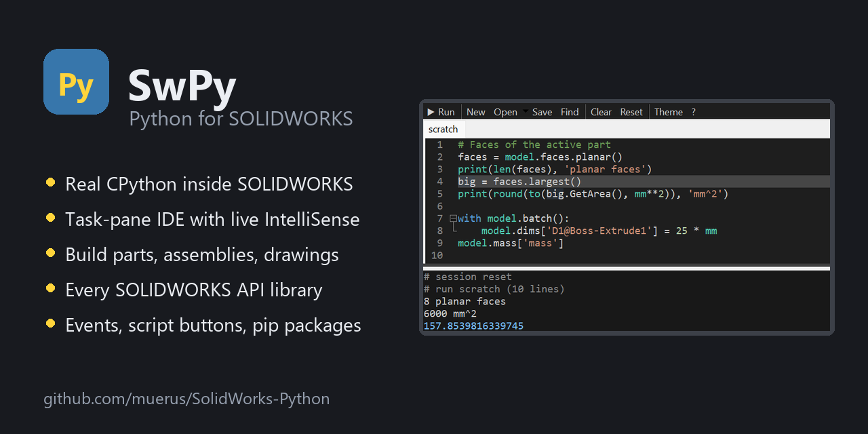Click the '# session reset' output line
The image size is (868, 434).
468,277
